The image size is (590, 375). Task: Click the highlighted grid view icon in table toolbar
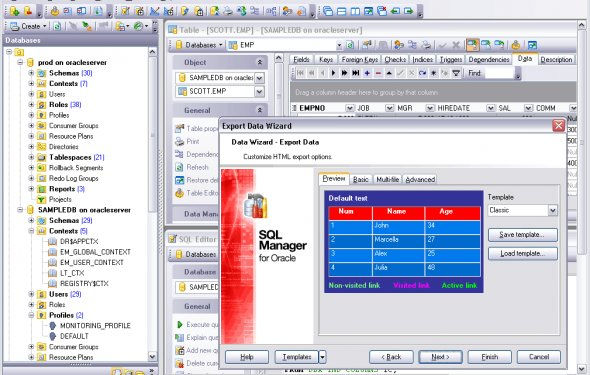pos(473,45)
